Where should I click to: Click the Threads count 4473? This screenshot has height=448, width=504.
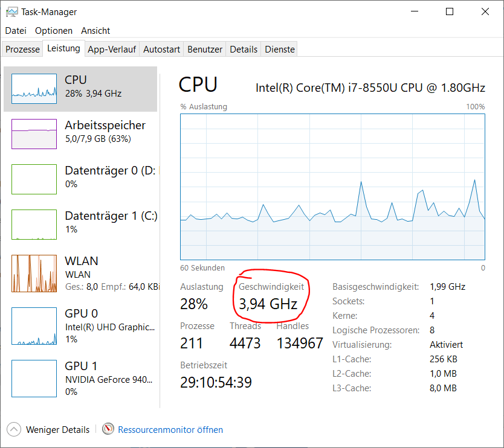pos(245,343)
